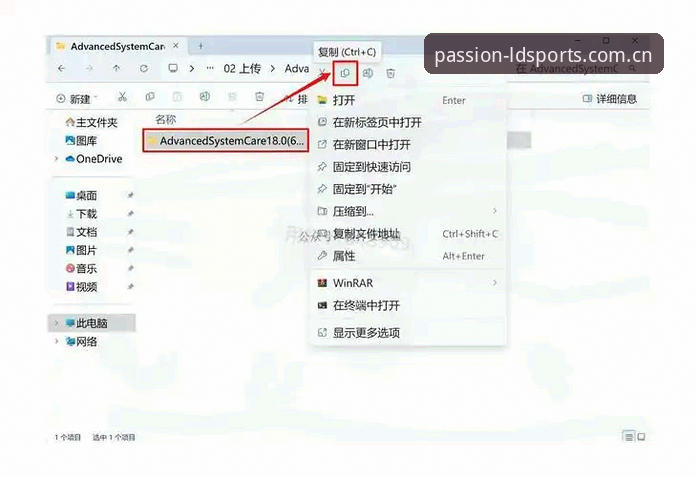This screenshot has width=696, height=477.
Task: Select the AdvancedSystemCare tab
Action: pyautogui.click(x=117, y=46)
